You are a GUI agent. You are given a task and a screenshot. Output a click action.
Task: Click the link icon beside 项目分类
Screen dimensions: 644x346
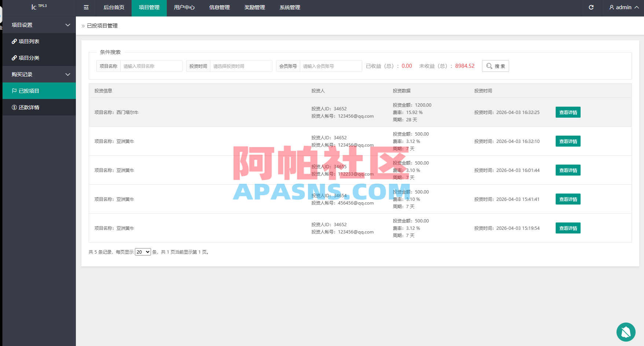14,58
